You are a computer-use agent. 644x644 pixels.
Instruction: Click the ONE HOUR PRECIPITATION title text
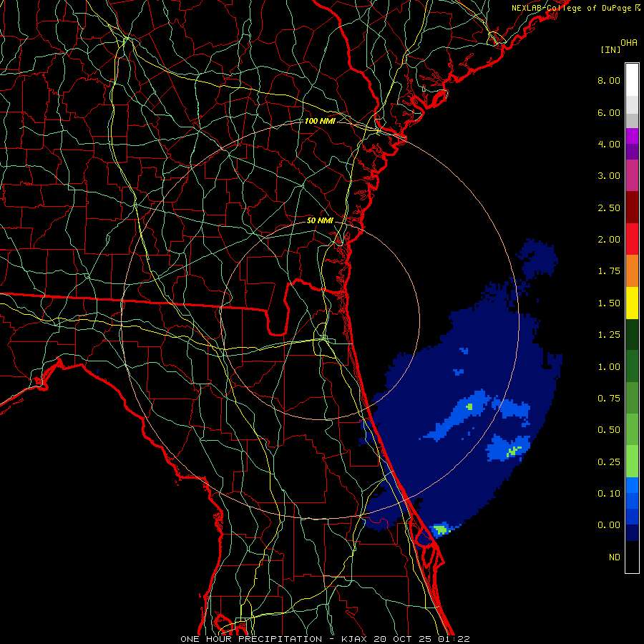251,639
